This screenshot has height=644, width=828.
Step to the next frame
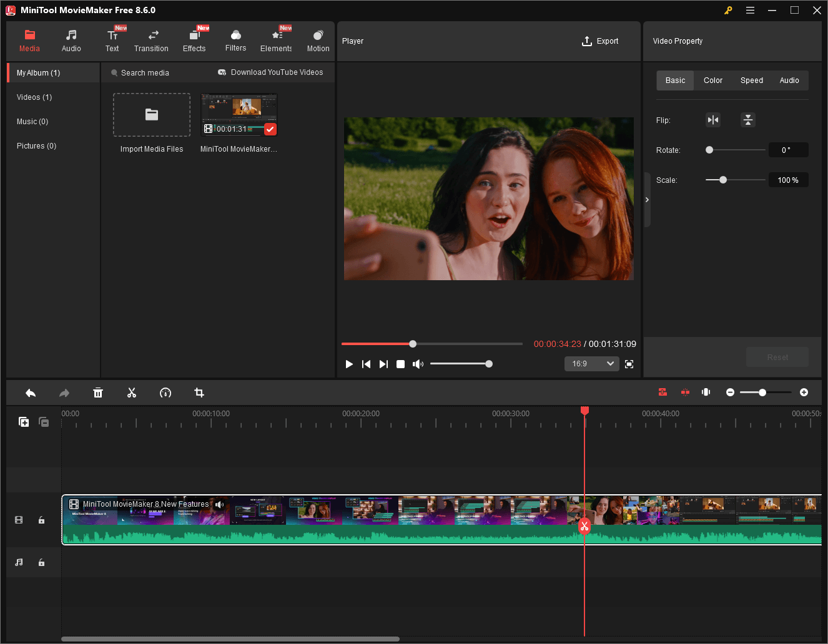point(383,364)
